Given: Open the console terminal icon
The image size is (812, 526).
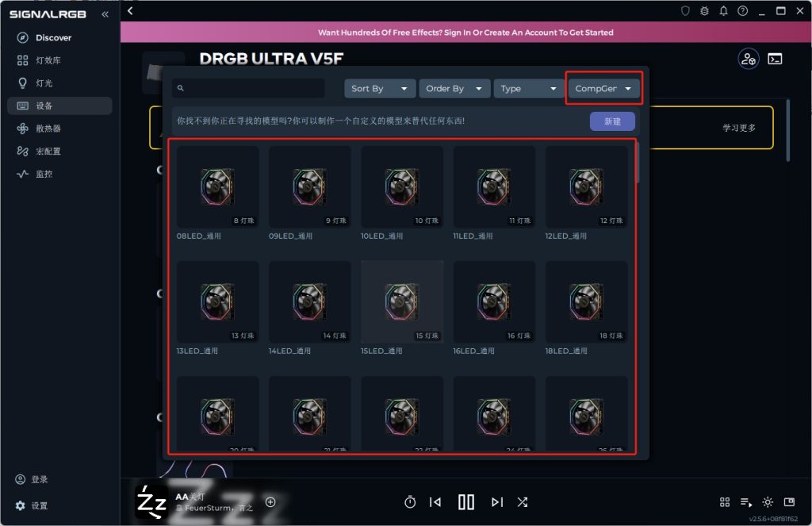Looking at the screenshot, I should [775, 59].
